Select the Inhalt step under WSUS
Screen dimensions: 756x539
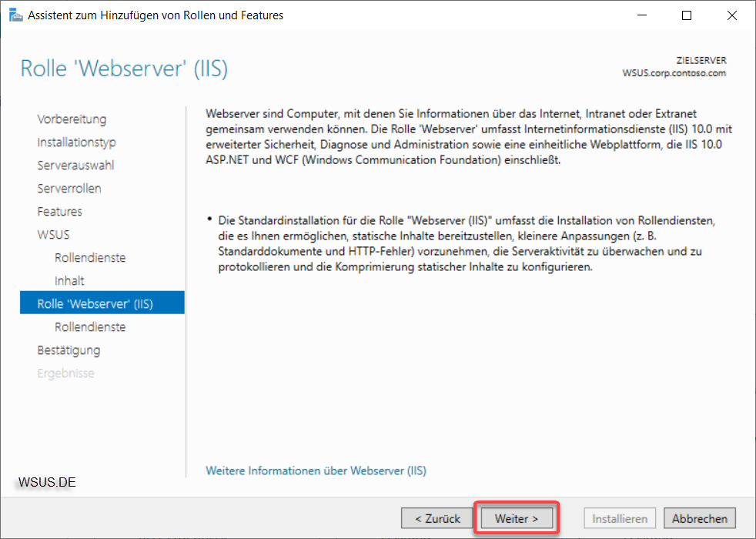tap(69, 281)
